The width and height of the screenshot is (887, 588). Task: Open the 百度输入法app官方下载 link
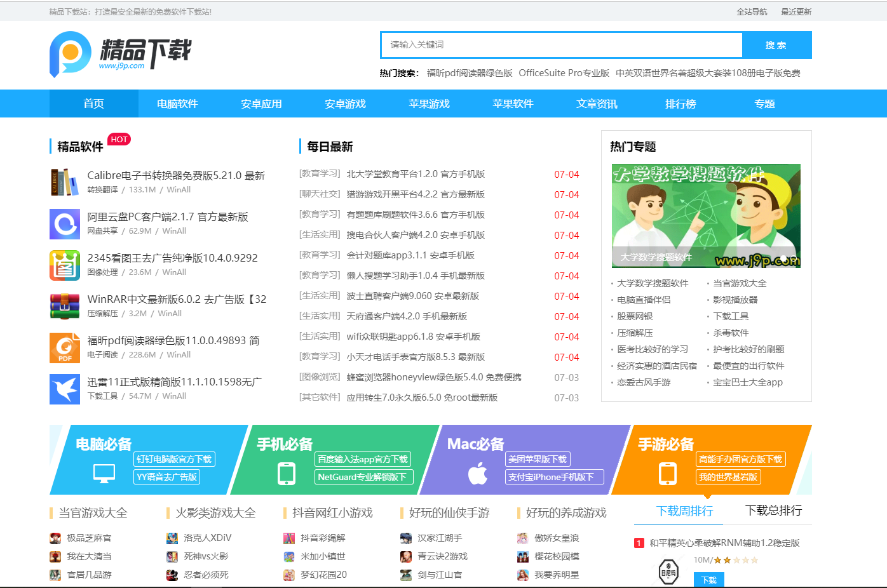click(x=363, y=459)
